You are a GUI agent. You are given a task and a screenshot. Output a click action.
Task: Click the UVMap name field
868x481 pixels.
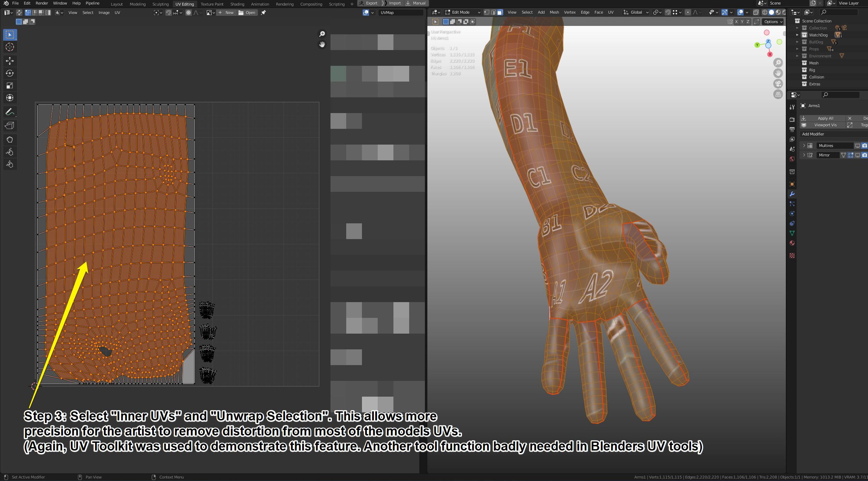click(401, 13)
